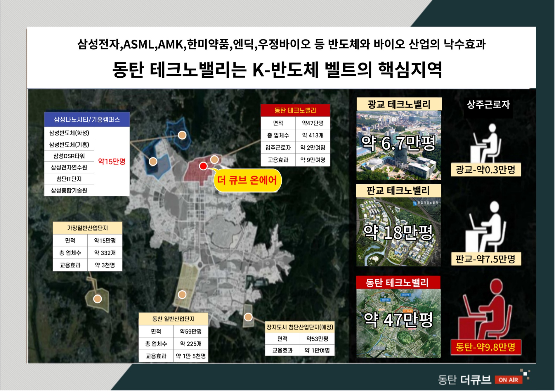Select the 장지도시 첨단산업단지(예정) table header
555x392 pixels.
coord(300,327)
